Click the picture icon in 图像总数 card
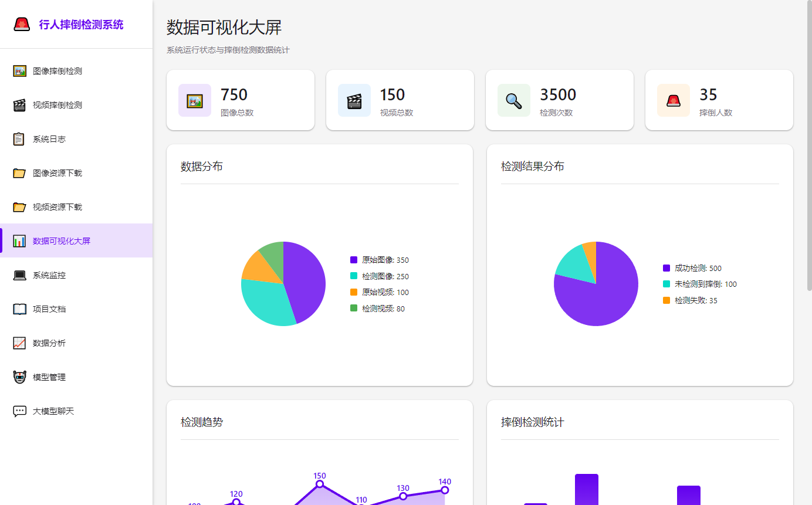This screenshot has height=505, width=812. [x=195, y=101]
